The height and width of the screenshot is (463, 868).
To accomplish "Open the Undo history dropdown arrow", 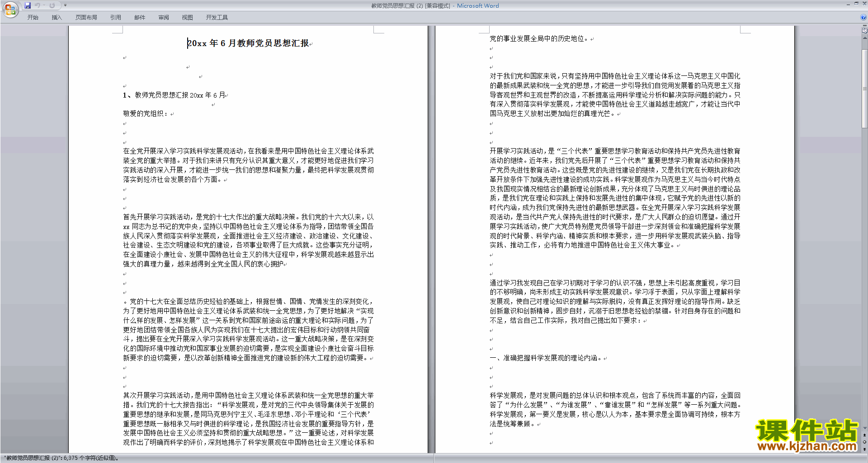I will click(44, 5).
